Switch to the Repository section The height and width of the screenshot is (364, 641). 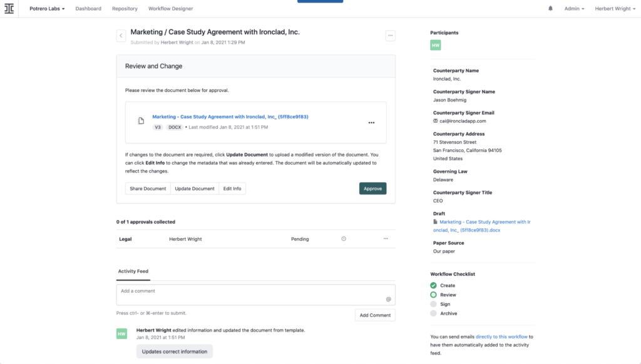coord(125,8)
